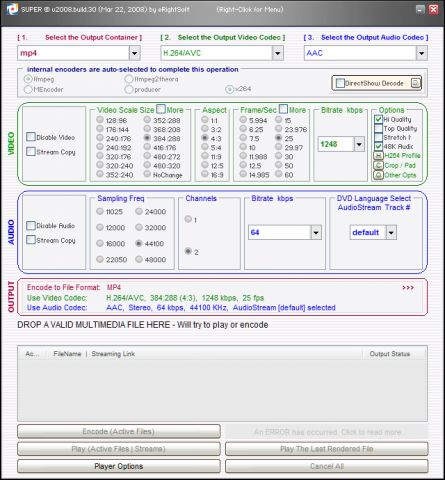Close the SUPER window
This screenshot has width=445, height=480.
click(x=434, y=9)
